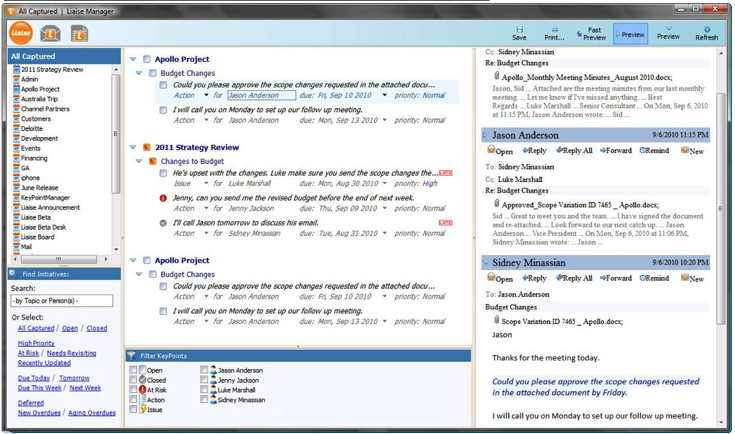Enable the Luke Marshall filter checkbox
735x434 pixels.
205,390
